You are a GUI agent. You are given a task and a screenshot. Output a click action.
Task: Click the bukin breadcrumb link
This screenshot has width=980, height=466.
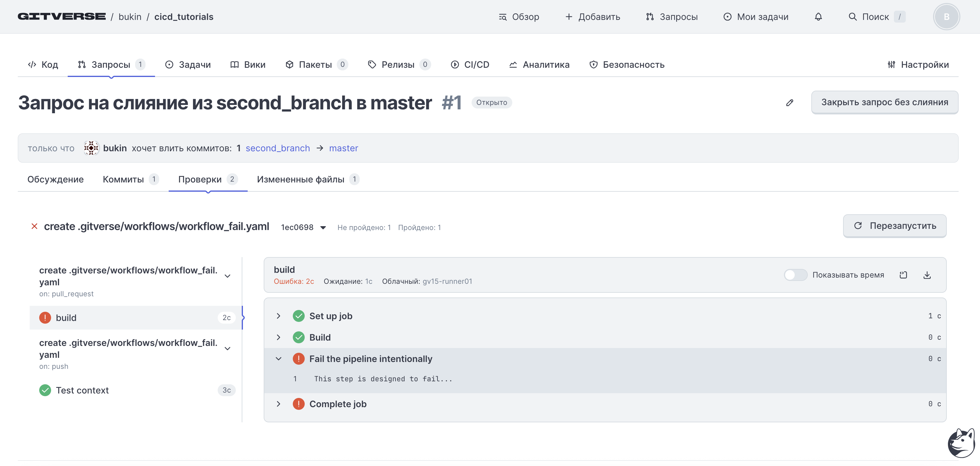(x=130, y=17)
